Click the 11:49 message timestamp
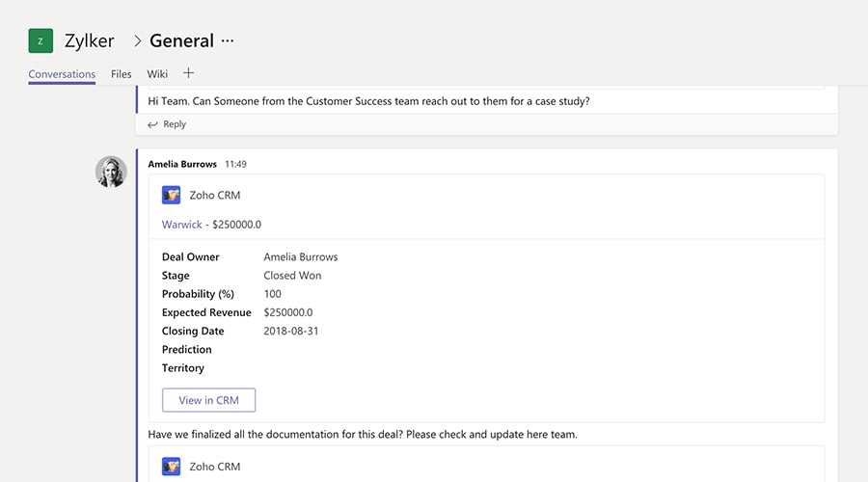Screen dimensions: 868x482 coord(235,164)
